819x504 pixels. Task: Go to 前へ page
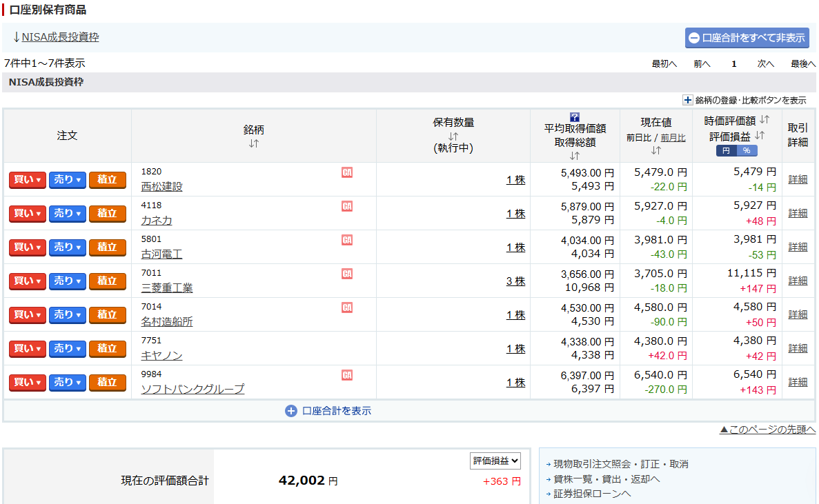click(702, 63)
